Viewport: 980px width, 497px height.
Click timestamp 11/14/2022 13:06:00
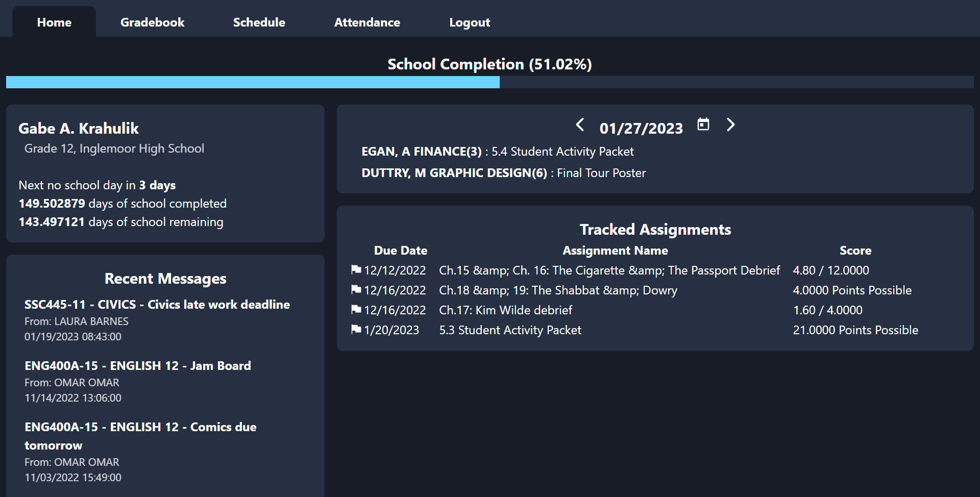coord(73,398)
